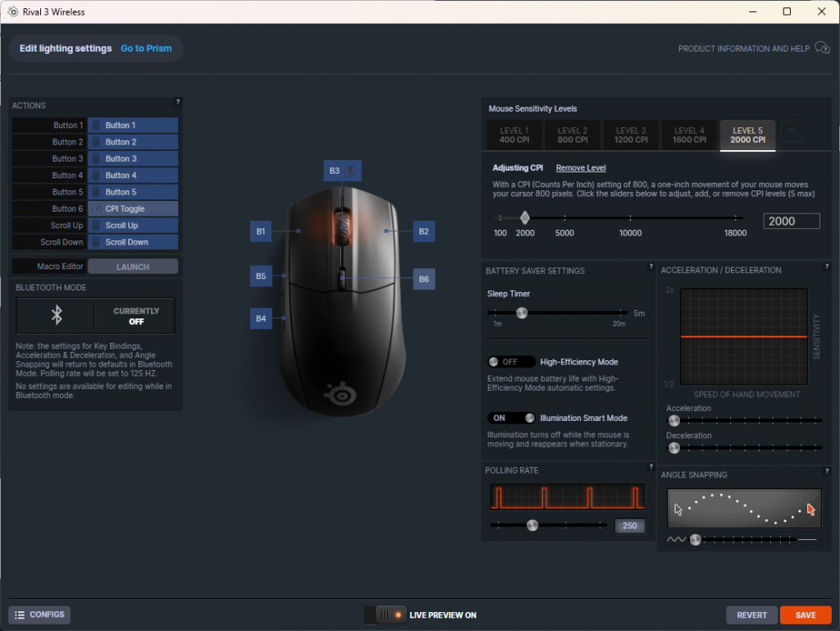The height and width of the screenshot is (631, 840).
Task: Open ACTIONS panel help question mark
Action: point(178,102)
